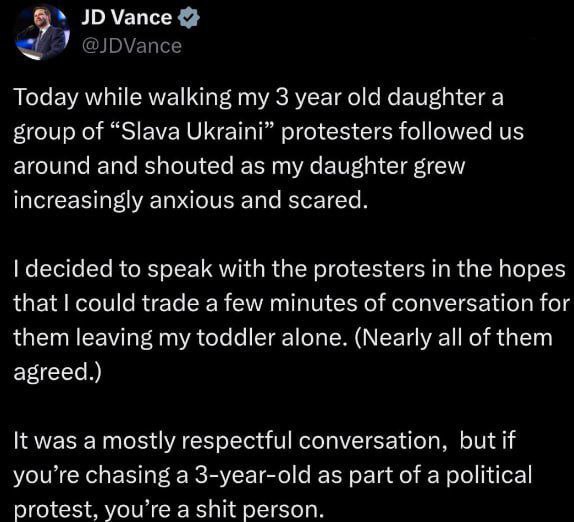The height and width of the screenshot is (522, 574).
Task: Select the quoted "Slava Ukraini" phrase
Action: tap(192, 132)
